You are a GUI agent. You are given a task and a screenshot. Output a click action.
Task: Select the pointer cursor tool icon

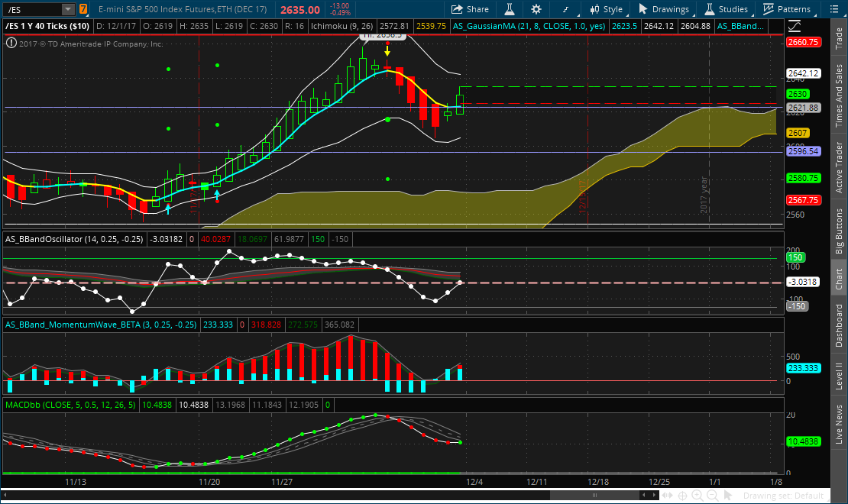click(x=728, y=496)
